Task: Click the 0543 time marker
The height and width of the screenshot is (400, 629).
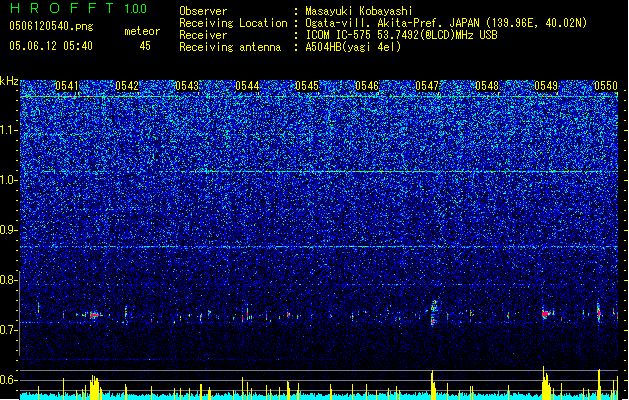Action: pos(187,86)
